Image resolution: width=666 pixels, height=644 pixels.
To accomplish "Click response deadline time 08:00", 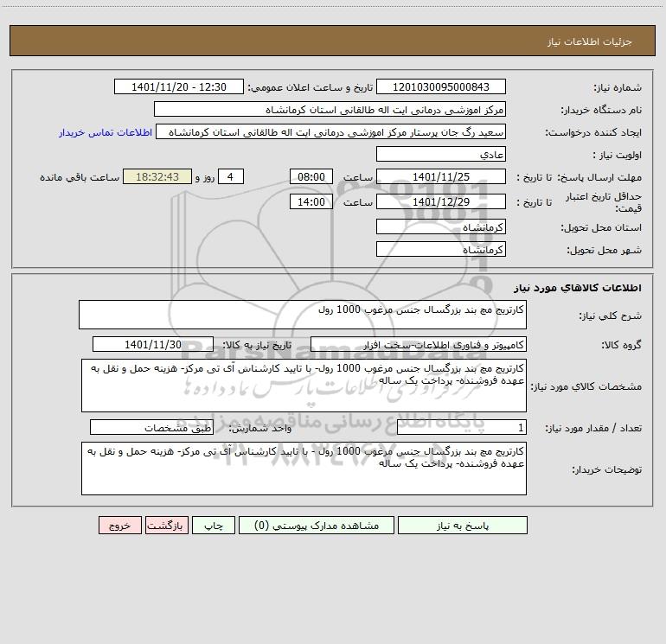I will 311,176.
